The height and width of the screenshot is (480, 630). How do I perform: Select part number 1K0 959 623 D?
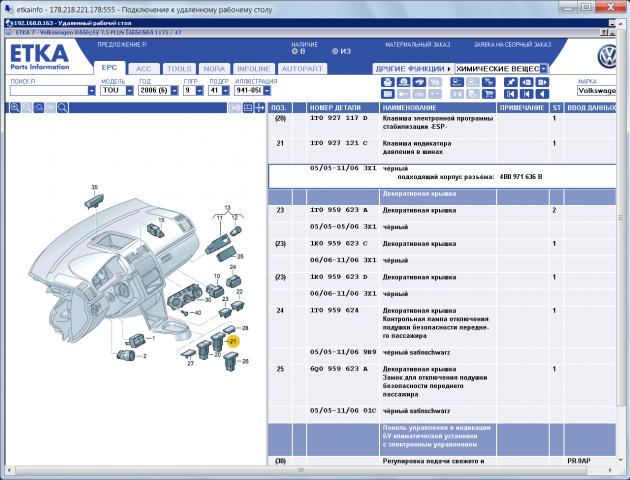click(x=338, y=277)
